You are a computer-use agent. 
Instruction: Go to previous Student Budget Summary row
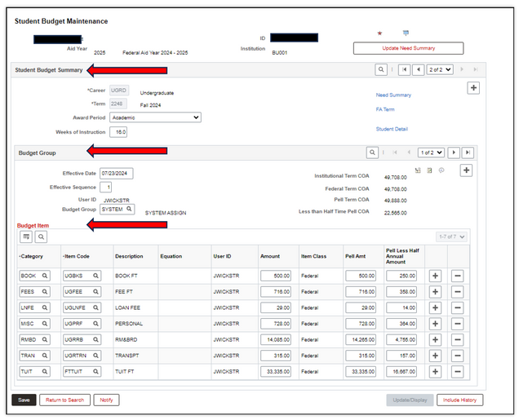click(x=419, y=69)
